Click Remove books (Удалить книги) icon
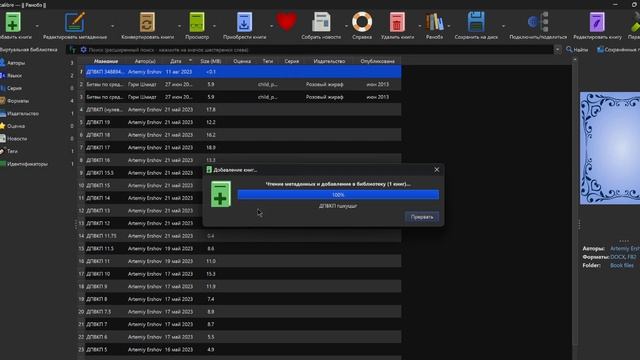Screen dimensions: 640x360 point(397,22)
